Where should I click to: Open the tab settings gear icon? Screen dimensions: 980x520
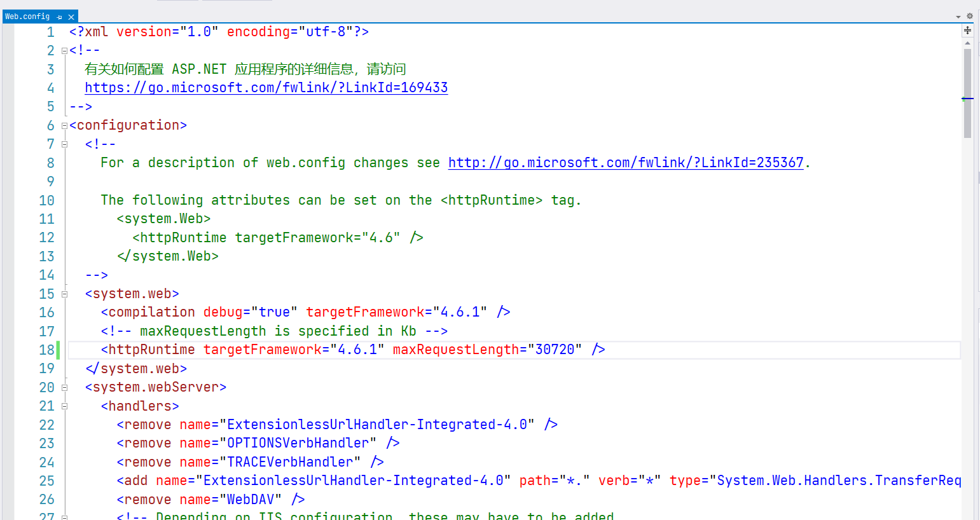[x=970, y=17]
